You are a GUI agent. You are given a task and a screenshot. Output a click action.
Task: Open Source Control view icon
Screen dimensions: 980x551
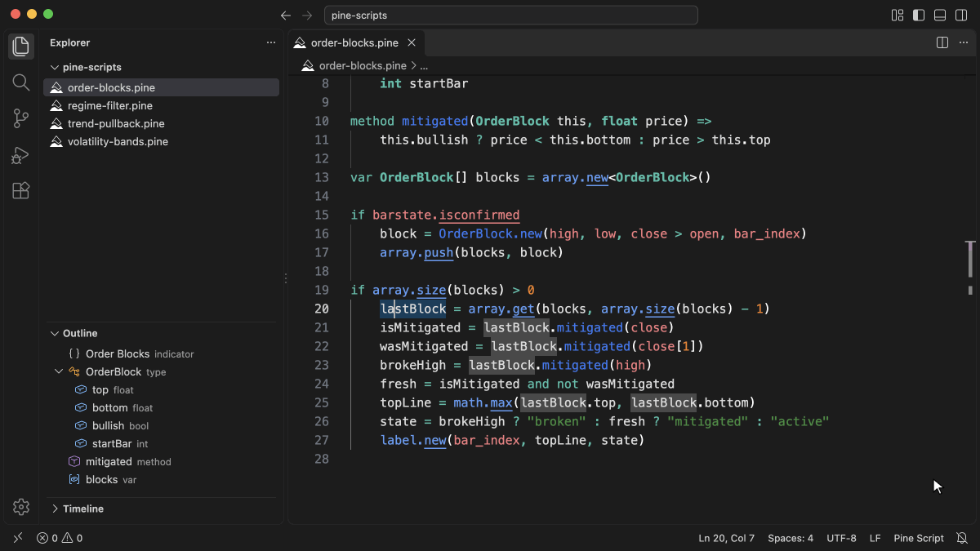pyautogui.click(x=21, y=118)
